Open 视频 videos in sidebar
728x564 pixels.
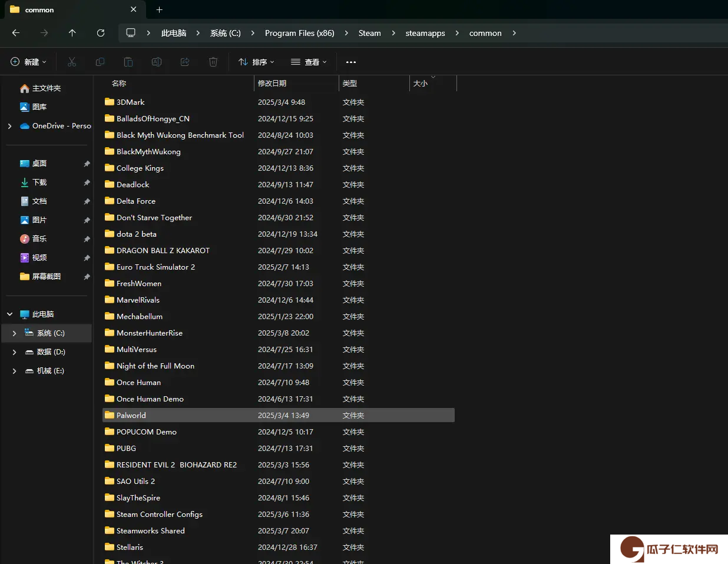34,258
